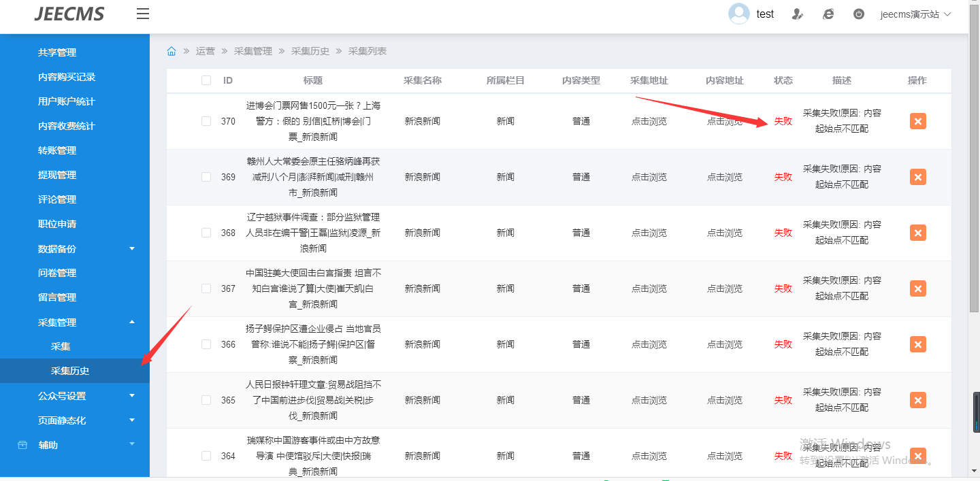Viewport: 980px width, 481px height.
Task: Expand the 辅助 section arrow
Action: click(x=132, y=444)
